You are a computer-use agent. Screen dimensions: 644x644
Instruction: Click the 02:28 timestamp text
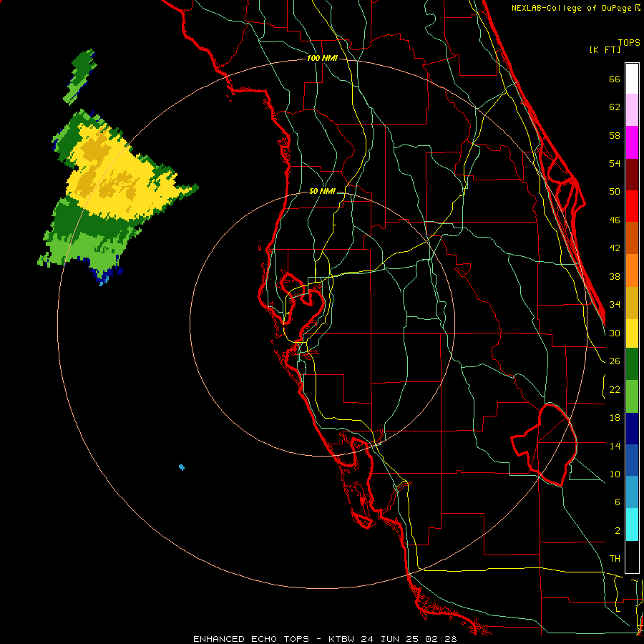click(x=441, y=639)
